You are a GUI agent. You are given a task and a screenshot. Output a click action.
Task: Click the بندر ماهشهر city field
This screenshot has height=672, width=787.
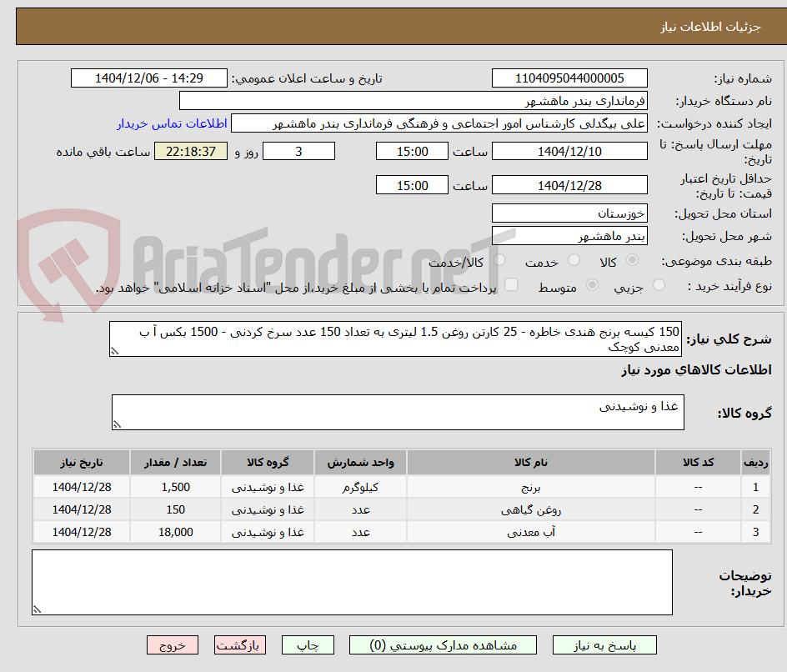pyautogui.click(x=569, y=236)
